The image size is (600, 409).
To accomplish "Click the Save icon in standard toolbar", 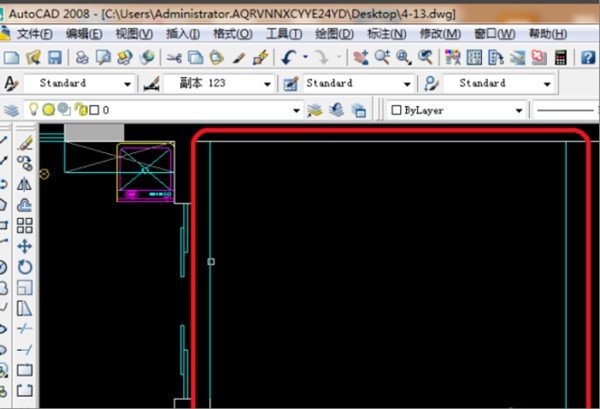I will coord(55,58).
